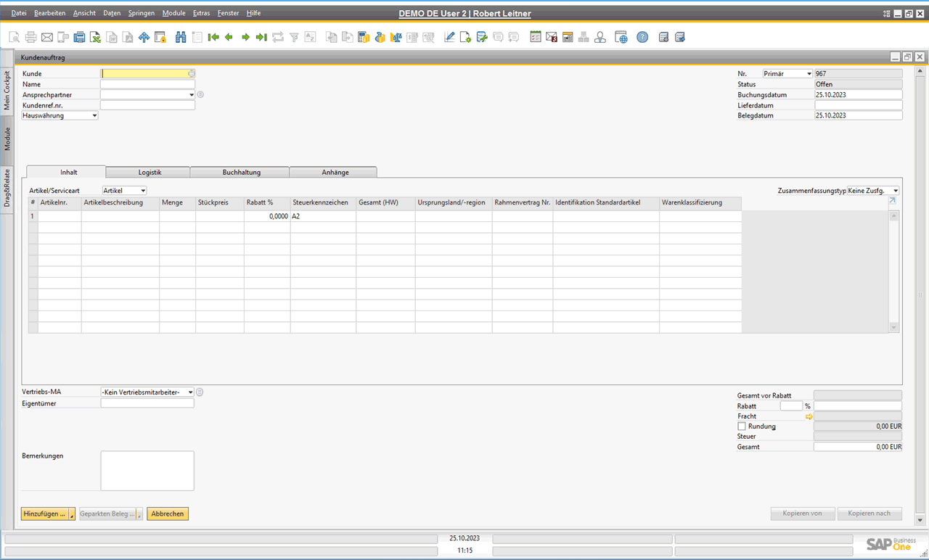929x560 pixels.
Task: Click the form settings gear document icon
Action: click(465, 37)
